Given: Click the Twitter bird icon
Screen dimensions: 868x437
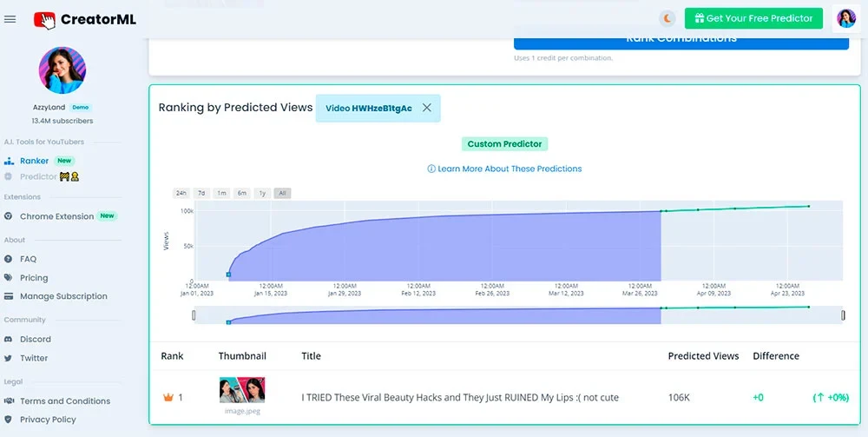Looking at the screenshot, I should click(x=9, y=358).
